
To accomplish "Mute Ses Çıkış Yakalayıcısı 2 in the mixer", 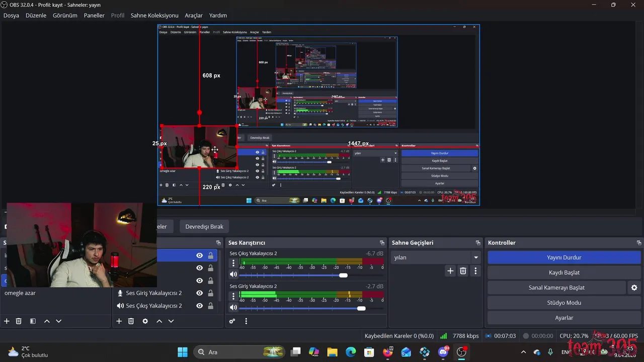I will (x=233, y=275).
